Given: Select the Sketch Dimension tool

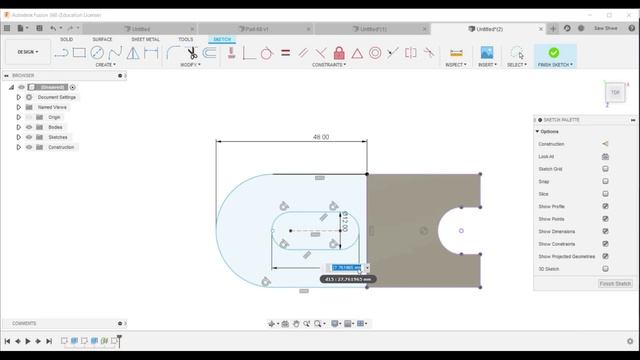Looking at the screenshot, I should click(151, 53).
